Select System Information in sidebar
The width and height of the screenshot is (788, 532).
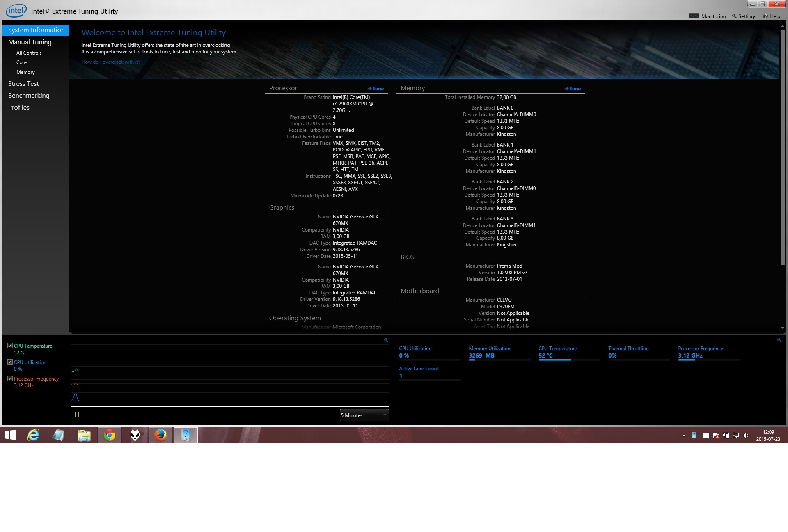pyautogui.click(x=36, y=30)
